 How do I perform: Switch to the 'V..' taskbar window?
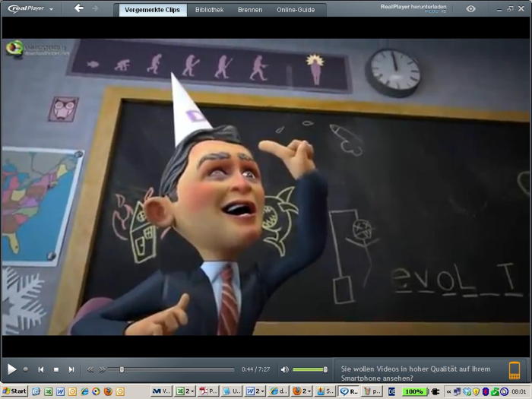[x=161, y=391]
